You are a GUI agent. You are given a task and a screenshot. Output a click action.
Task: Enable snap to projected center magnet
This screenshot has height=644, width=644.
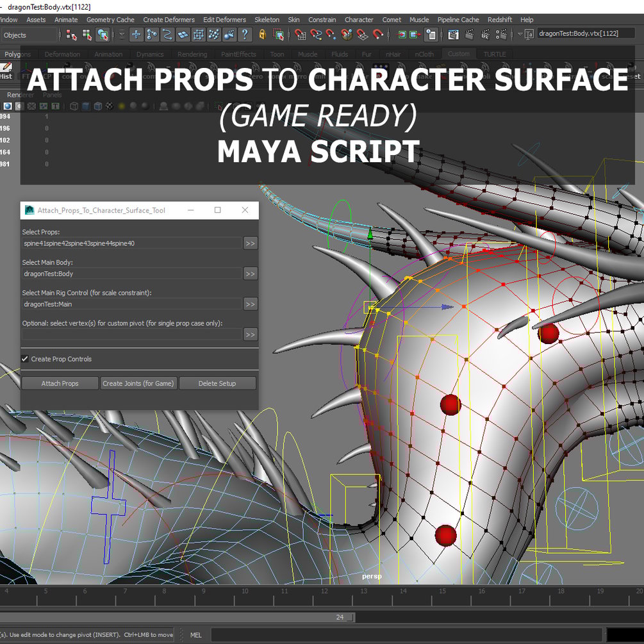[x=347, y=35]
